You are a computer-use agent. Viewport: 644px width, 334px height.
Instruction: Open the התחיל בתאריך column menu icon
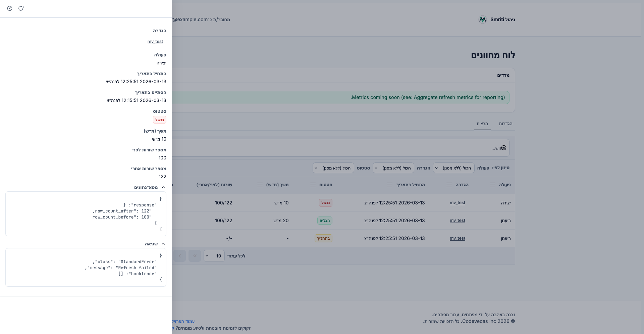pyautogui.click(x=389, y=185)
